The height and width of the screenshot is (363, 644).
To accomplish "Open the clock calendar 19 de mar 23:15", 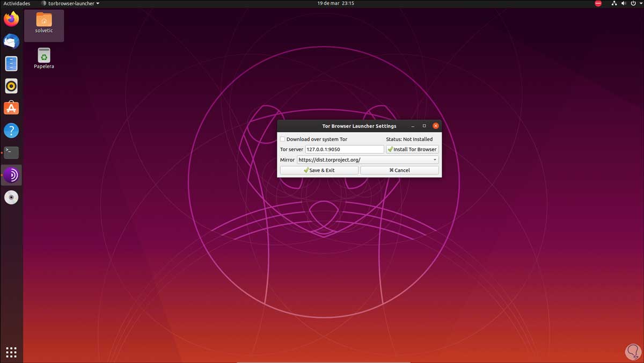I will click(335, 3).
